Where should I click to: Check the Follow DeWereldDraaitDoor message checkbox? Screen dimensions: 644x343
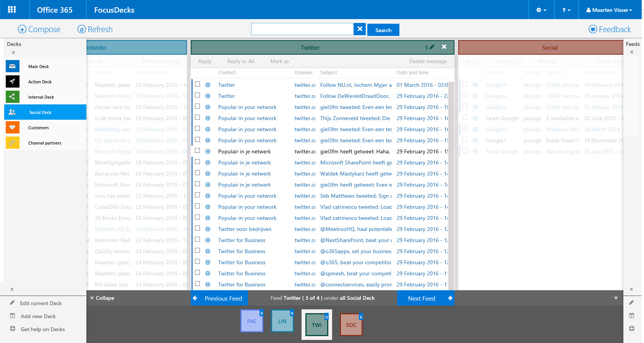pyautogui.click(x=198, y=95)
